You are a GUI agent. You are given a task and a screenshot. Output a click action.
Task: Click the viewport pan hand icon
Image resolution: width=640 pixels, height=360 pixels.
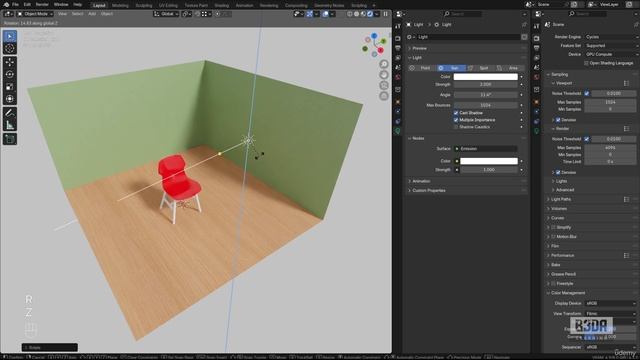pos(384,75)
